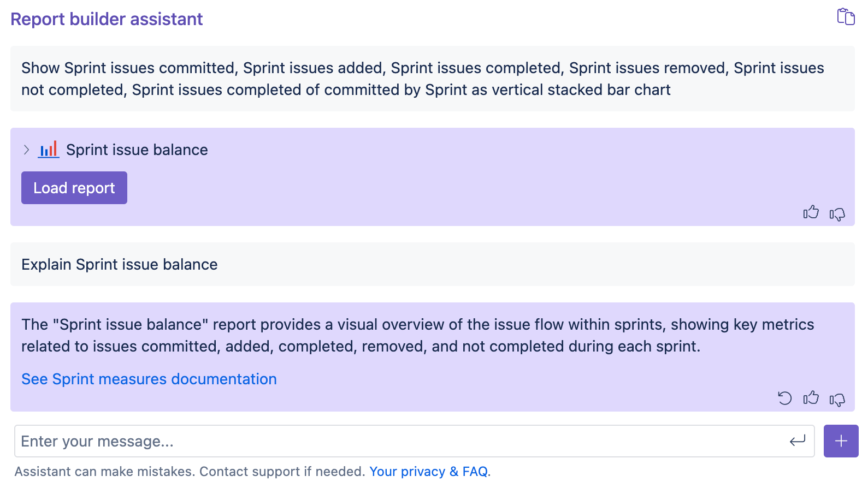Open the Sprint measures documentation link
The width and height of the screenshot is (868, 488).
coord(149,379)
